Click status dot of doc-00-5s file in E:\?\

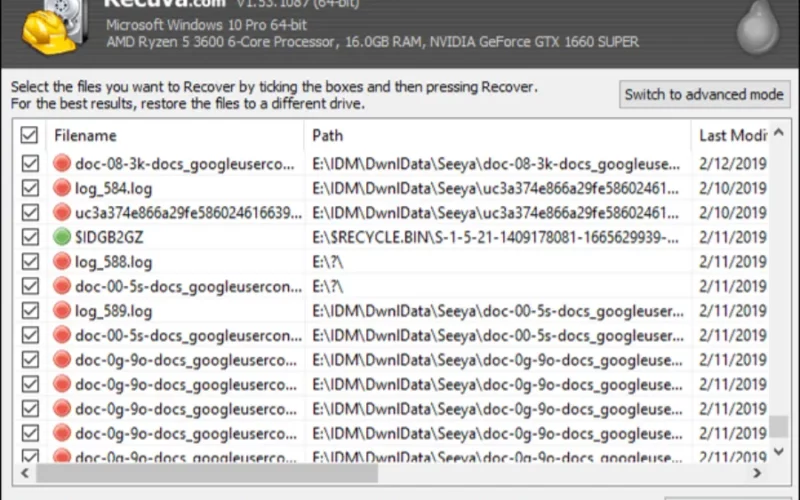[62, 286]
